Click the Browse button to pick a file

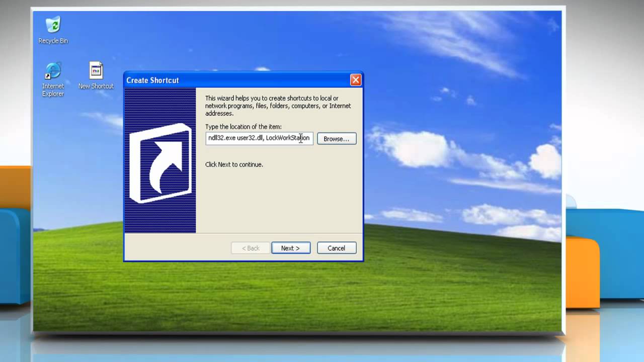point(336,138)
